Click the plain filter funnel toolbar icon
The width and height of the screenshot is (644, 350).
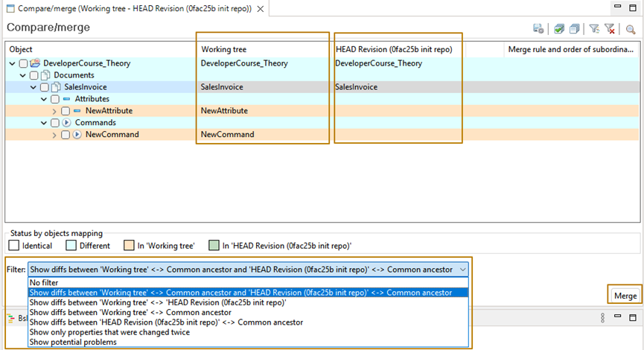594,29
